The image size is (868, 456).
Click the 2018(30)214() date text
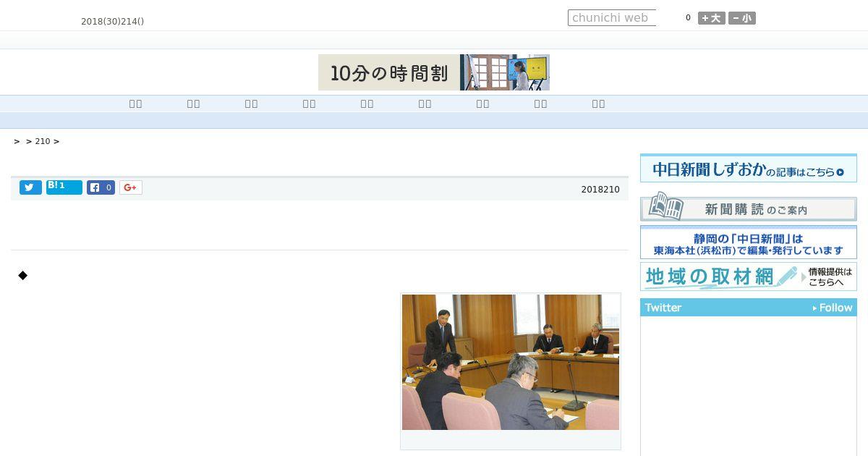coord(113,22)
